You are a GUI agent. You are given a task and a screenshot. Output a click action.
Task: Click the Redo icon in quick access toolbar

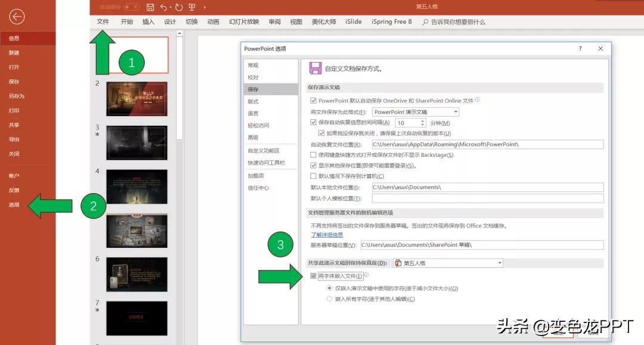tap(179, 8)
